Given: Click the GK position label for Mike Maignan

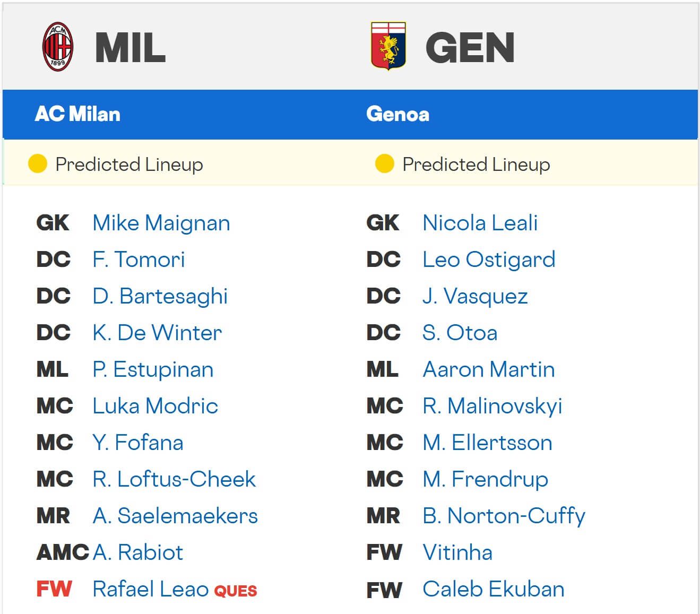Looking at the screenshot, I should pos(53,223).
